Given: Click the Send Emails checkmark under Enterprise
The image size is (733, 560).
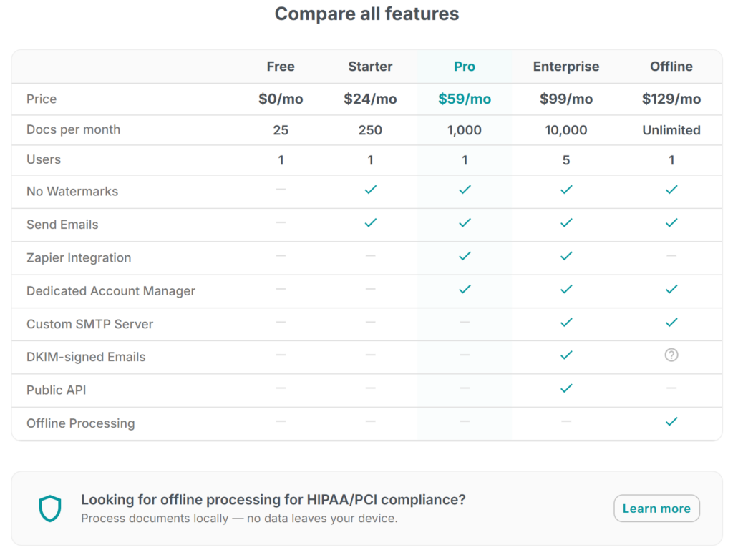Looking at the screenshot, I should click(566, 223).
